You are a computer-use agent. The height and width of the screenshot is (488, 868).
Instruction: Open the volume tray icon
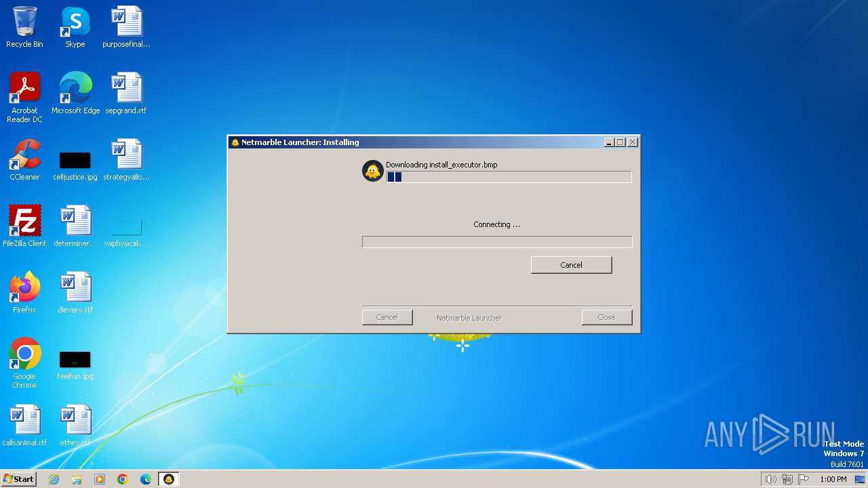tap(770, 479)
